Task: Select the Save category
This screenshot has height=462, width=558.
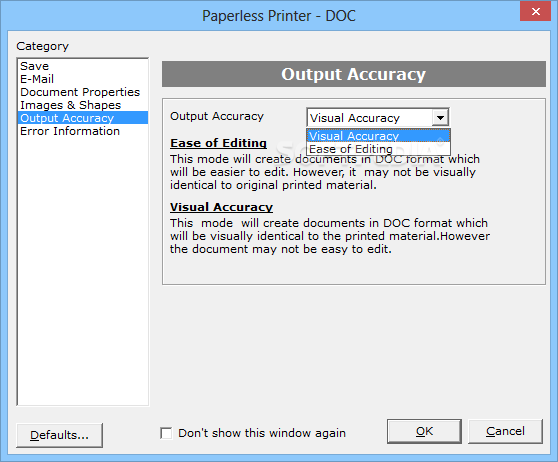Action: click(83, 66)
